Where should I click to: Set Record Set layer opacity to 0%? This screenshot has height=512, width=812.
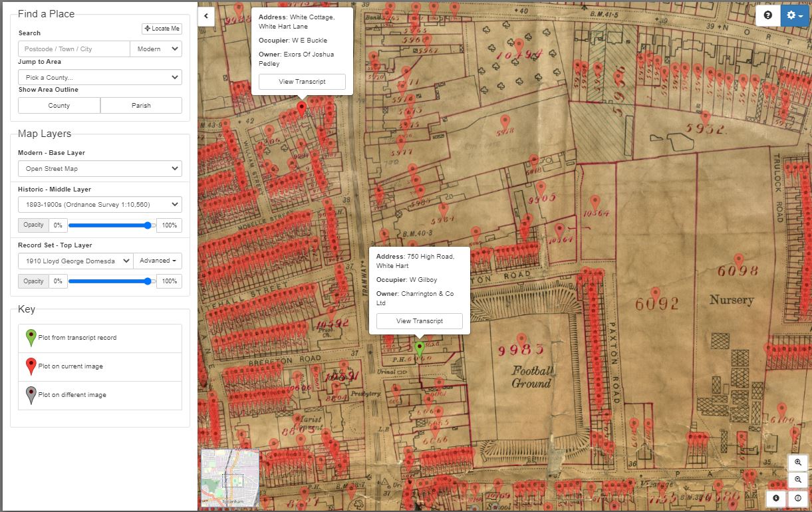tap(58, 281)
